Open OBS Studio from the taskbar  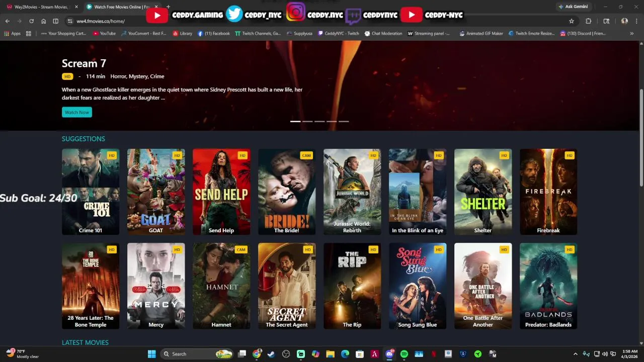pyautogui.click(x=286, y=354)
